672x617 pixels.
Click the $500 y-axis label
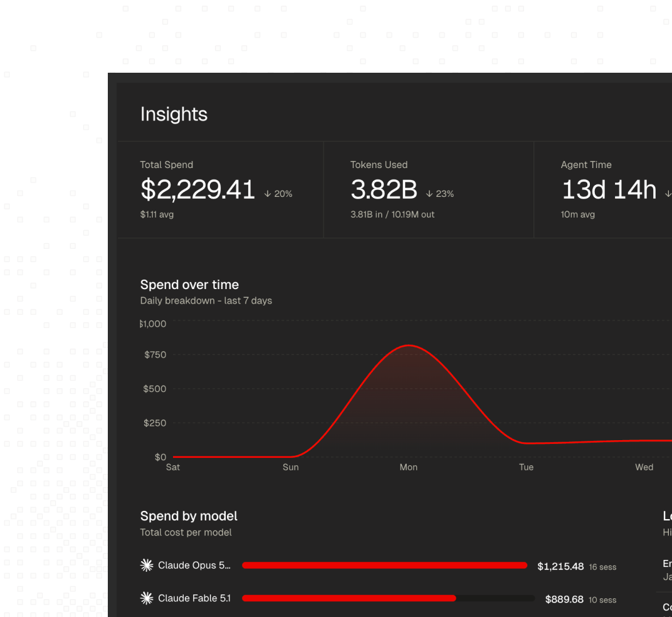[x=155, y=389]
